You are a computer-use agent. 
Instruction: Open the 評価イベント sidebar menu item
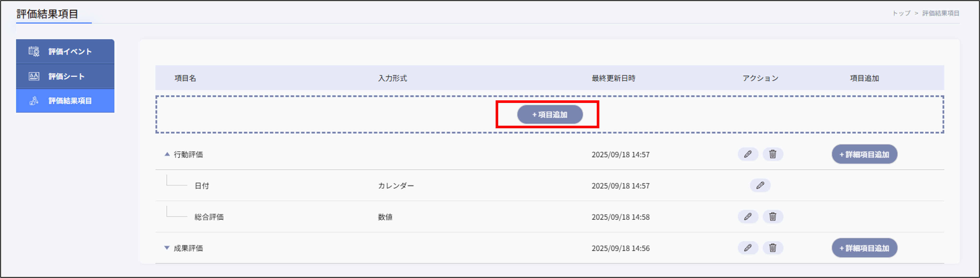point(65,51)
